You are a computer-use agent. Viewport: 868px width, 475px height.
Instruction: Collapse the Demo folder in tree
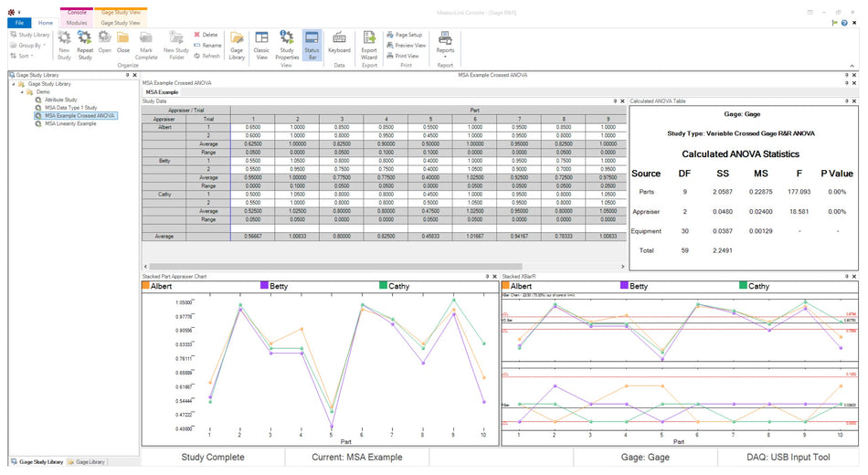[23, 91]
